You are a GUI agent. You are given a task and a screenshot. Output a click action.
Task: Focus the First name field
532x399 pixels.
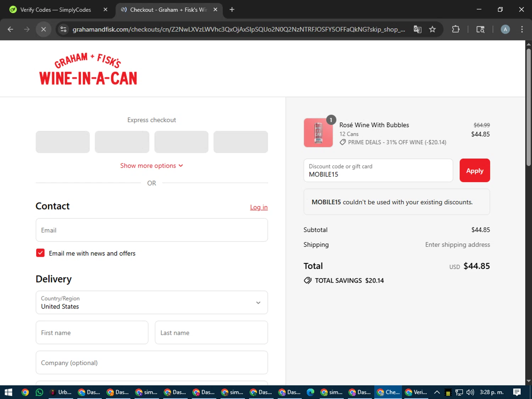click(x=92, y=333)
